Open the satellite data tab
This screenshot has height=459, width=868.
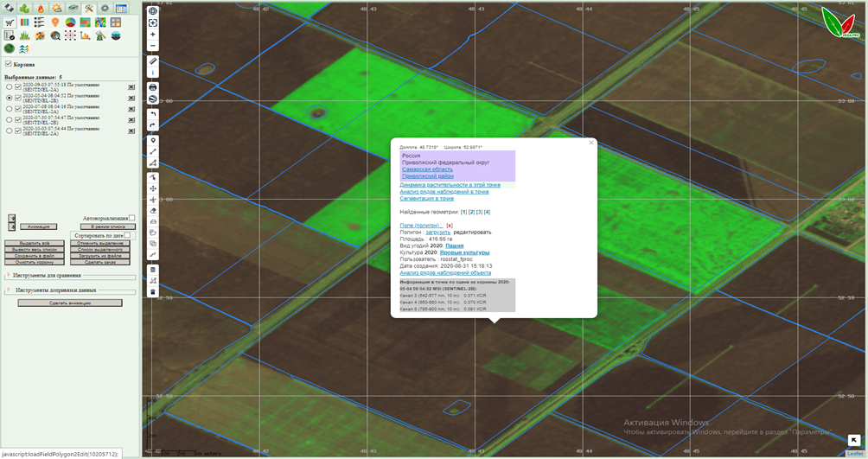[9, 9]
